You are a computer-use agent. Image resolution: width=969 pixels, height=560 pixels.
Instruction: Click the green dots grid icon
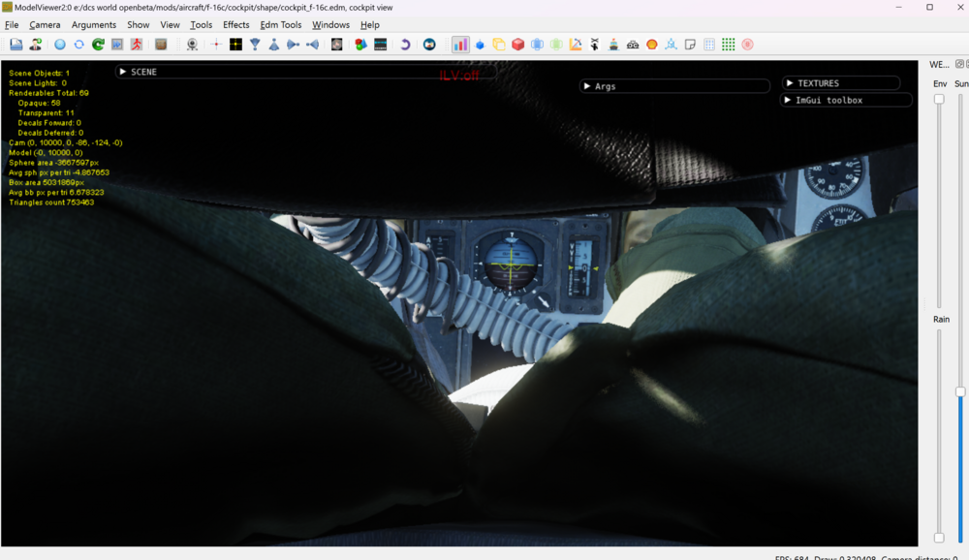click(x=729, y=45)
